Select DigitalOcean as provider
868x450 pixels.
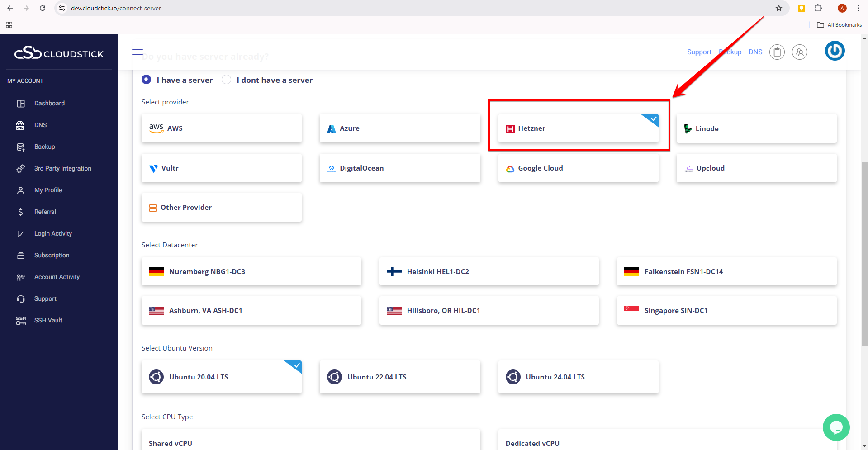pos(399,168)
